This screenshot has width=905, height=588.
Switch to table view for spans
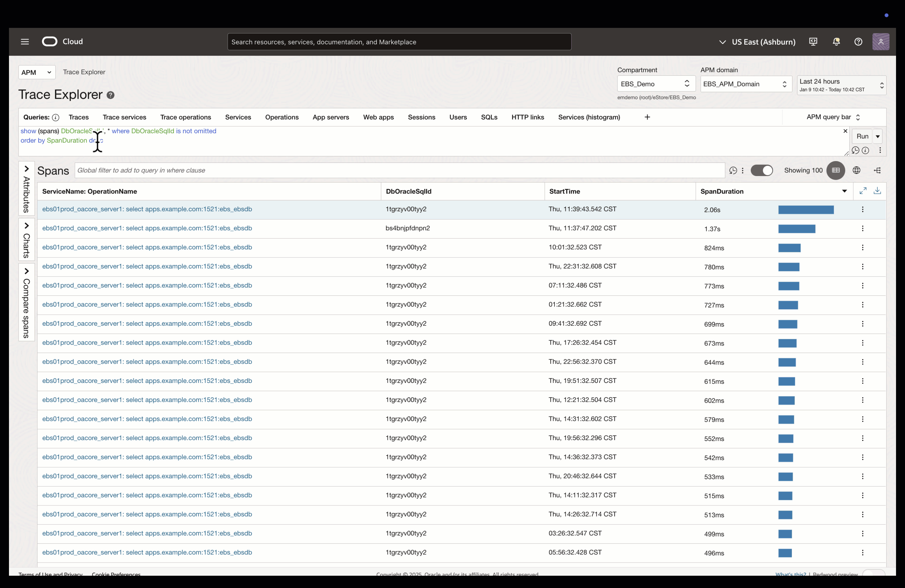point(835,170)
